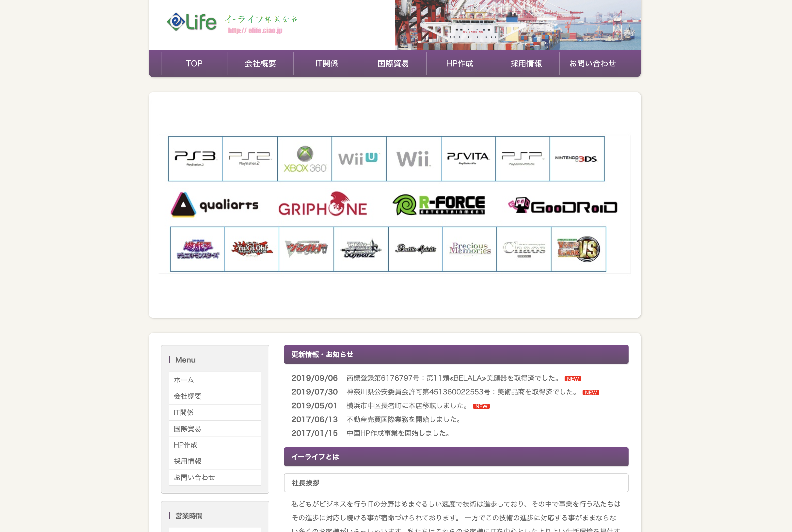Screen dimensions: 792x532
Task: Click the お問い合わせ menu item
Action: pos(592,63)
